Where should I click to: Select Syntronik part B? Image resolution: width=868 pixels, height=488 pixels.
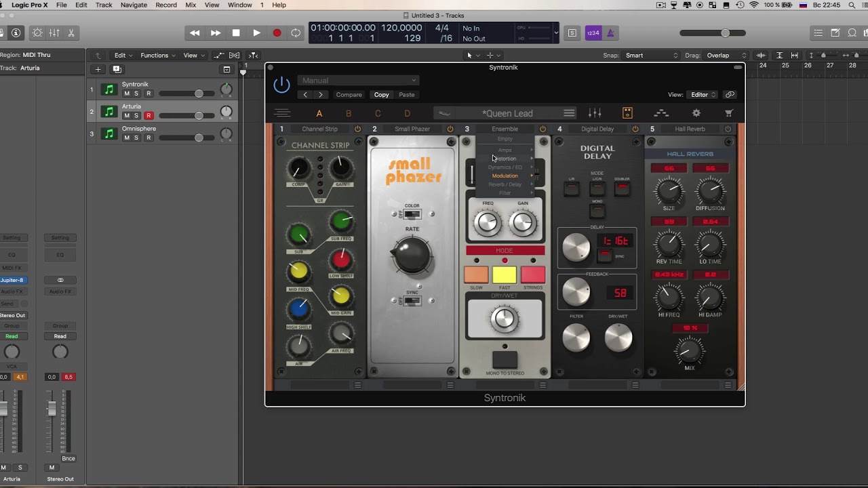(x=349, y=113)
